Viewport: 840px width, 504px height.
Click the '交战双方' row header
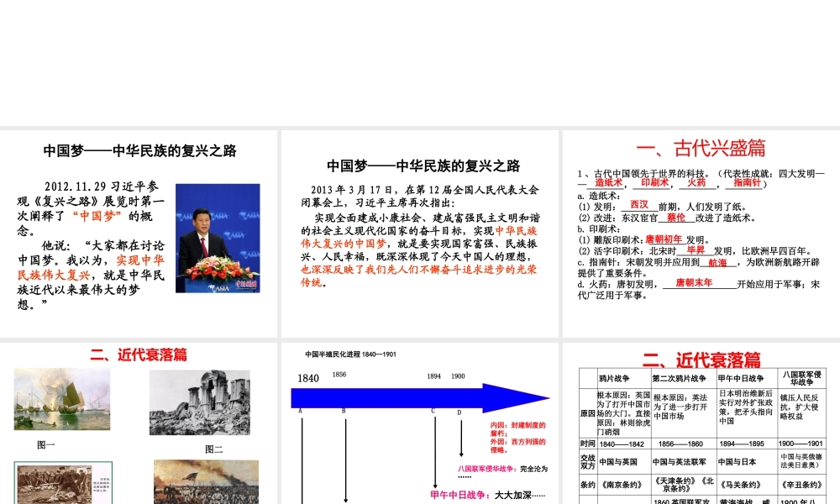pyautogui.click(x=588, y=462)
